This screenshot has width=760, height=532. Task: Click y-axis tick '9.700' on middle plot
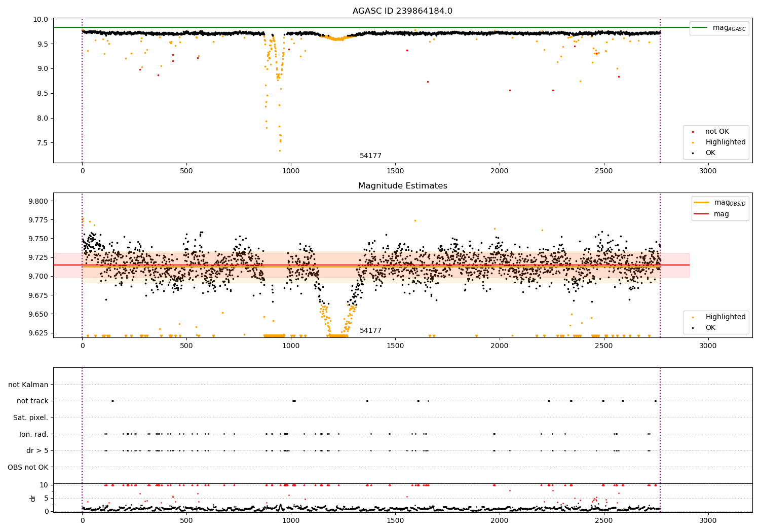(38, 276)
